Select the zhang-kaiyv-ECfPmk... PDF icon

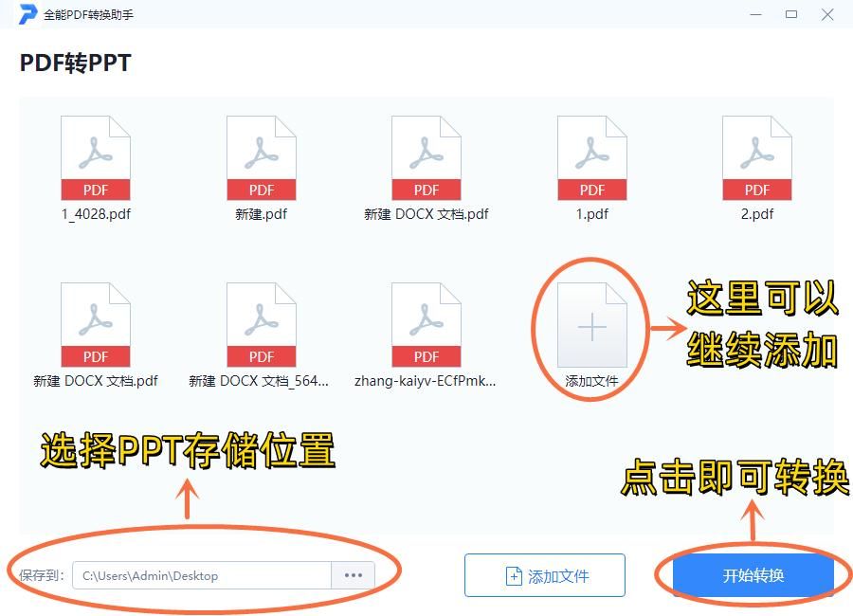(x=426, y=325)
